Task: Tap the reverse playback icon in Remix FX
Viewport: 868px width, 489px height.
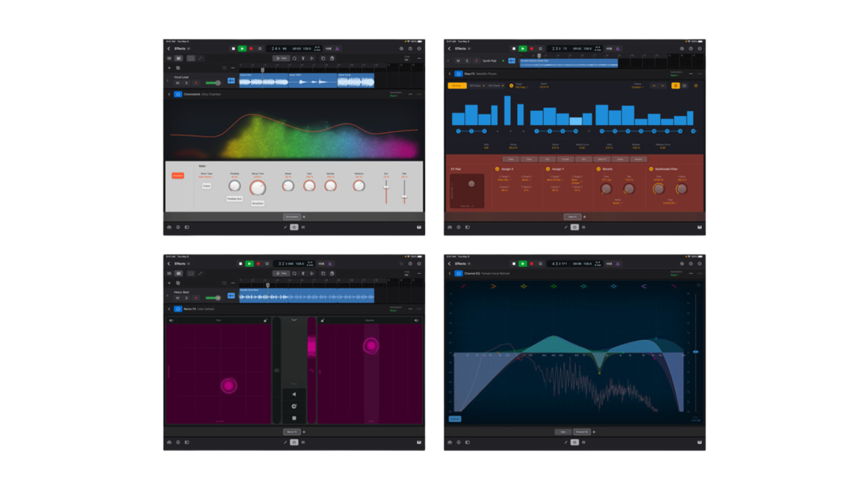Action: (x=294, y=395)
